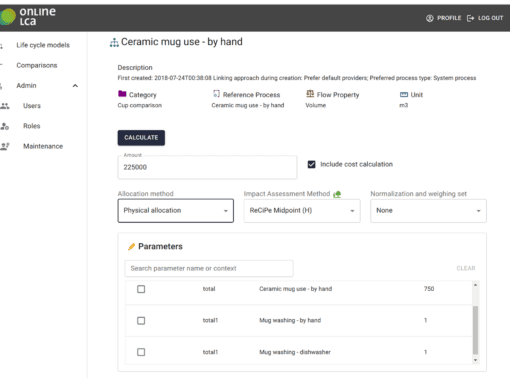The image size is (510, 382).
Task: Click the Amount input field
Action: pos(207,167)
